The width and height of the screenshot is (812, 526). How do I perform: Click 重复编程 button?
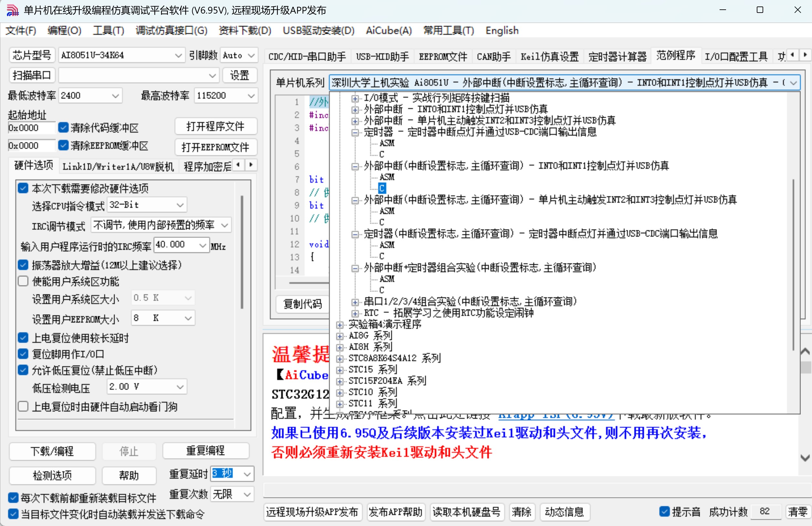[206, 451]
